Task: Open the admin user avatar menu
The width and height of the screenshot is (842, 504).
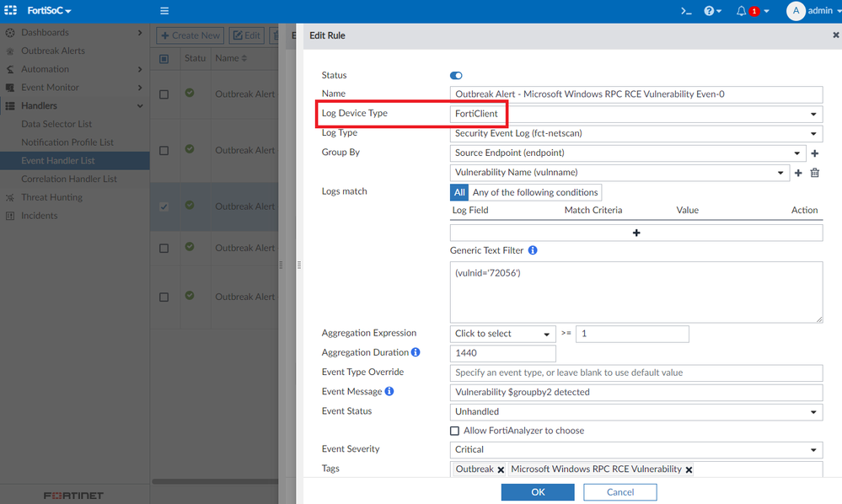Action: [813, 11]
